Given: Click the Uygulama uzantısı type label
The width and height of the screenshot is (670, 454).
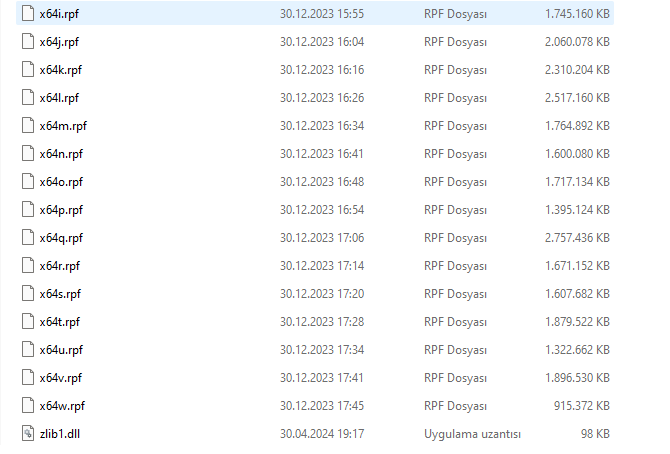Looking at the screenshot, I should (473, 434).
